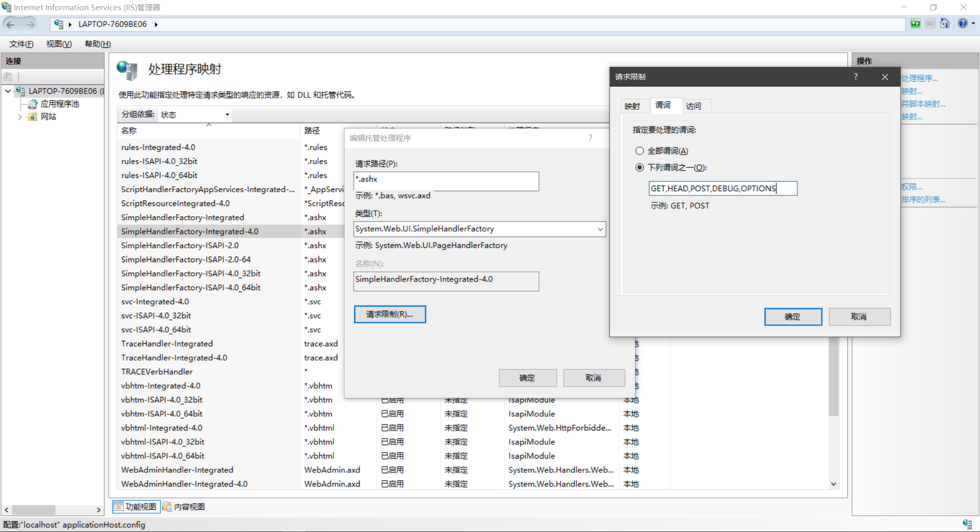Image resolution: width=980 pixels, height=532 pixels.
Task: Open the handler Type combo box dropdown
Action: pos(600,229)
